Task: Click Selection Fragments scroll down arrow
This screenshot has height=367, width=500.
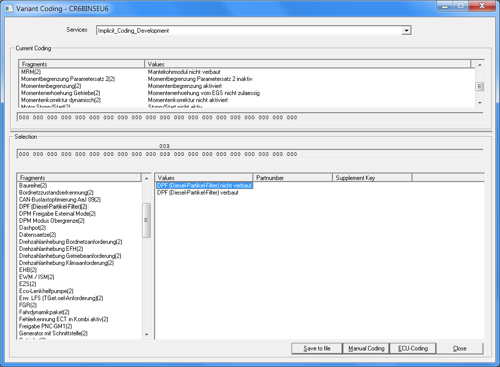Action: pyautogui.click(x=146, y=334)
